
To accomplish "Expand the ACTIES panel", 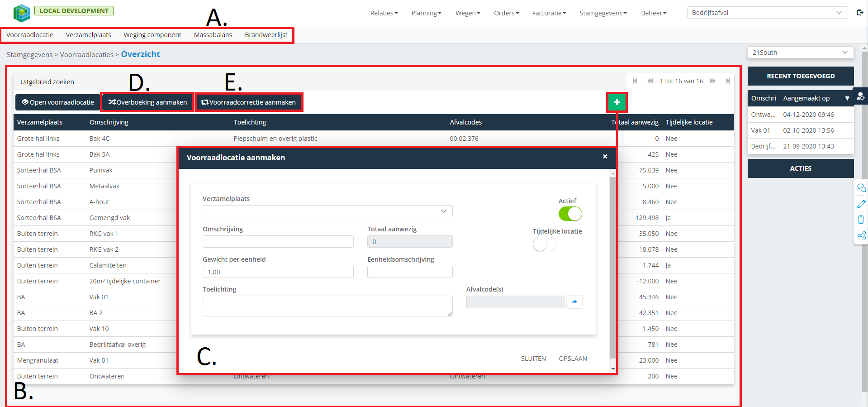I will [801, 168].
